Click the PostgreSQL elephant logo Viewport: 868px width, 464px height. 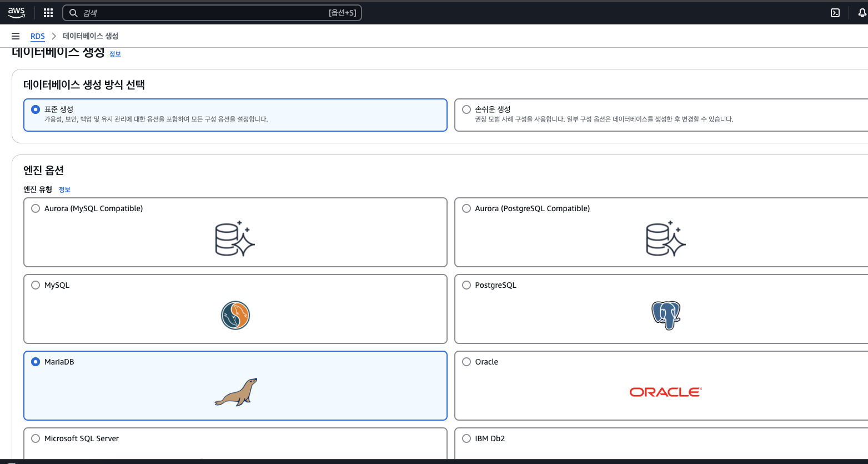[x=665, y=315]
